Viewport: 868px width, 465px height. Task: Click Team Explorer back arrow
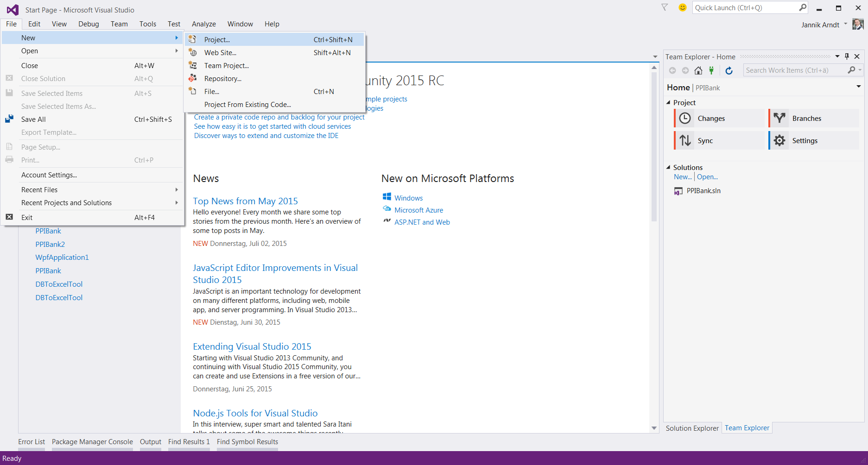click(x=672, y=70)
